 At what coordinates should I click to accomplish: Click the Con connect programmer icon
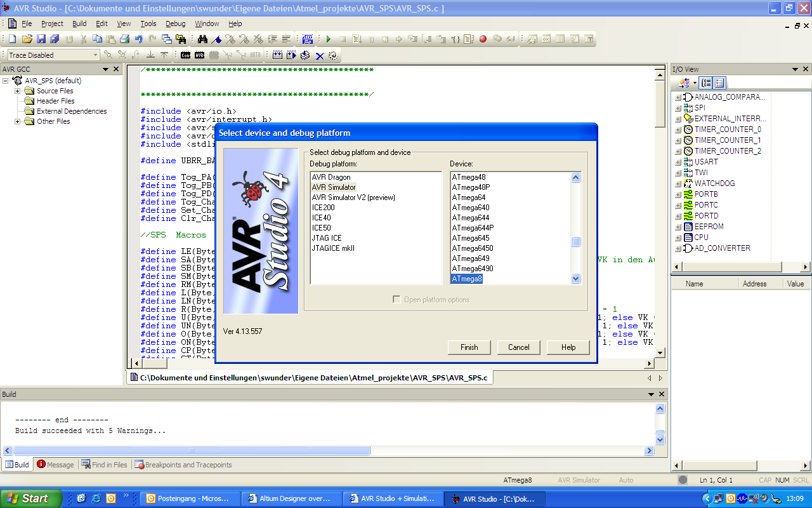point(185,55)
